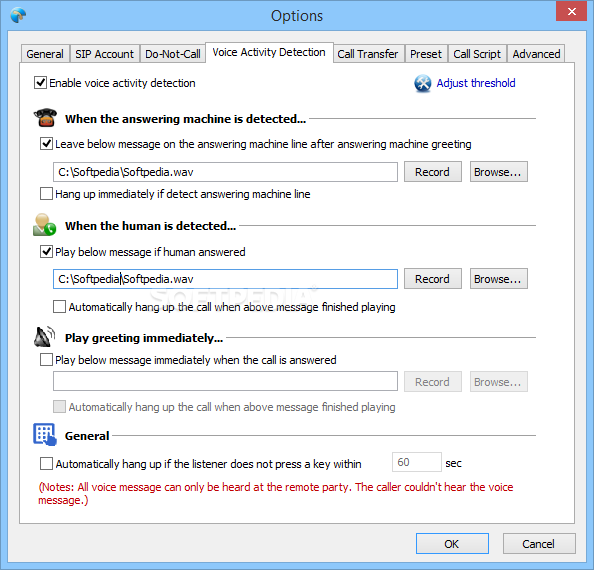Open the Call Script tab
The image size is (594, 570).
pos(477,54)
